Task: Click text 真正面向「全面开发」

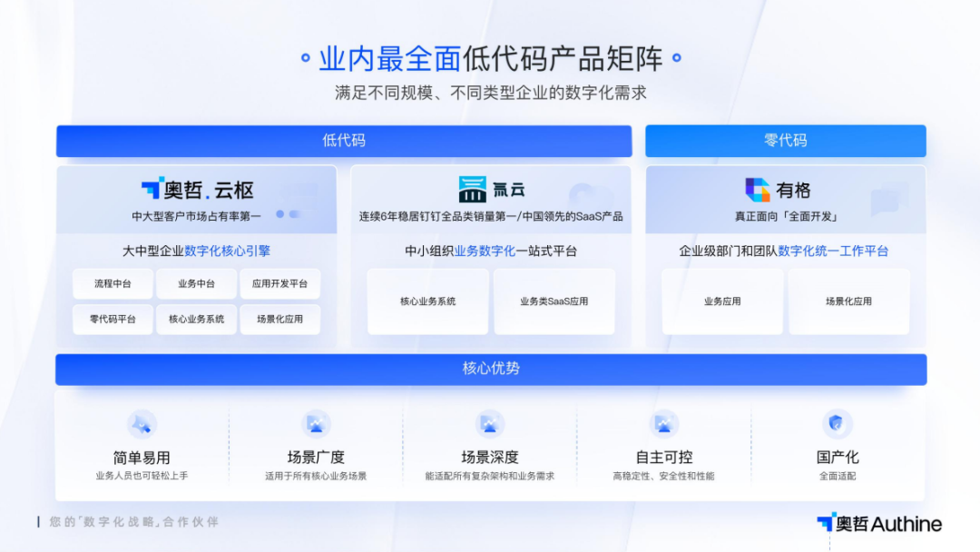Action: click(786, 216)
